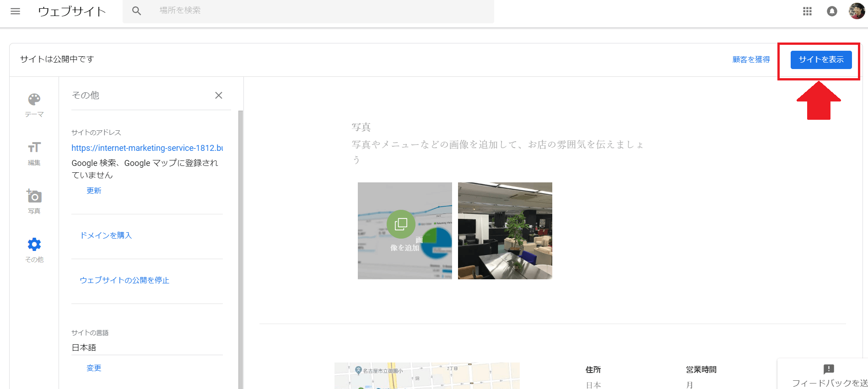Click the search magnifier icon
The height and width of the screenshot is (389, 868).
pos(136,11)
